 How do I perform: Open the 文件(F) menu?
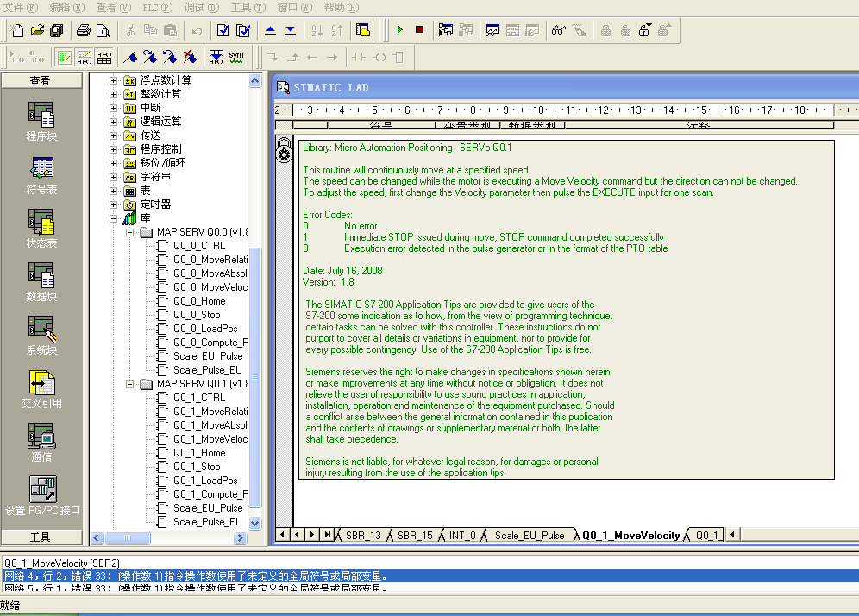click(21, 7)
